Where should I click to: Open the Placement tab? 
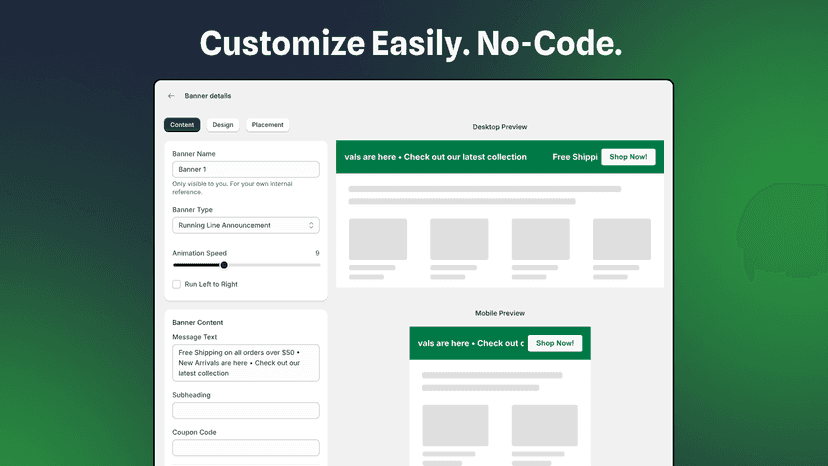pyautogui.click(x=268, y=125)
